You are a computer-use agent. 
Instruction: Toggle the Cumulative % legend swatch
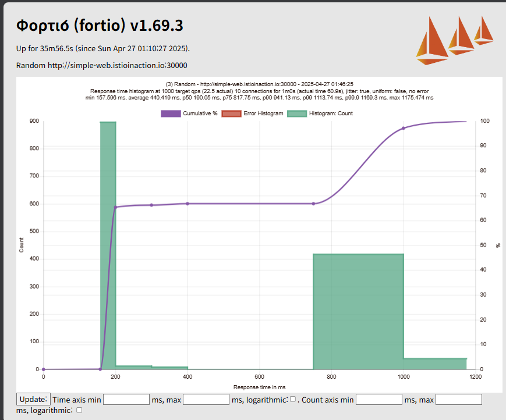[x=171, y=113]
